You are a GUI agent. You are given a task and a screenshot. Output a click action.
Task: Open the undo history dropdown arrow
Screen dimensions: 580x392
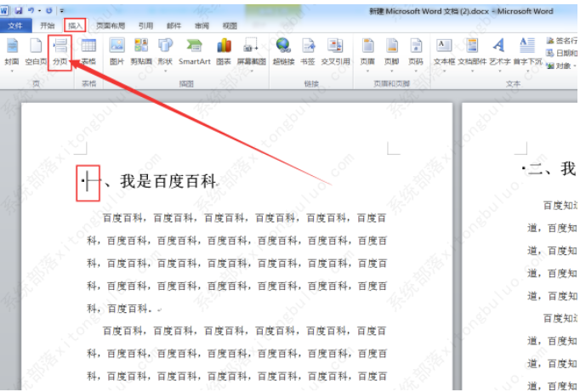(x=39, y=11)
